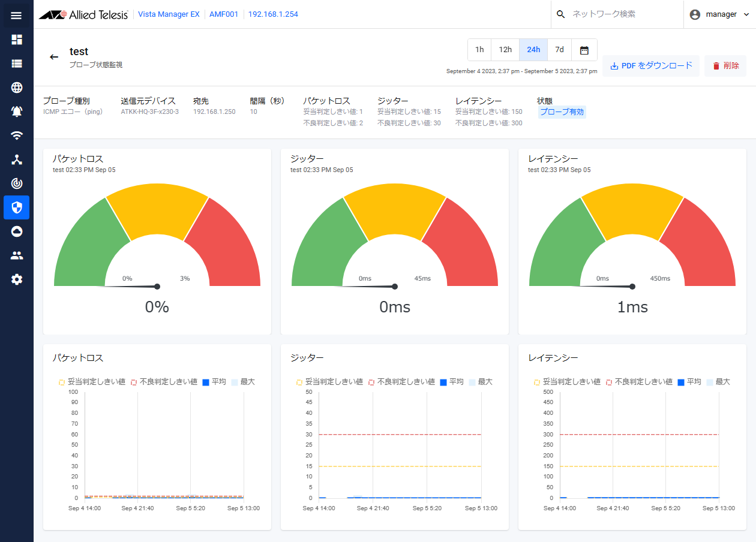Screen dimensions: 756x542
Task: Select the 12h time range tab
Action: point(505,50)
